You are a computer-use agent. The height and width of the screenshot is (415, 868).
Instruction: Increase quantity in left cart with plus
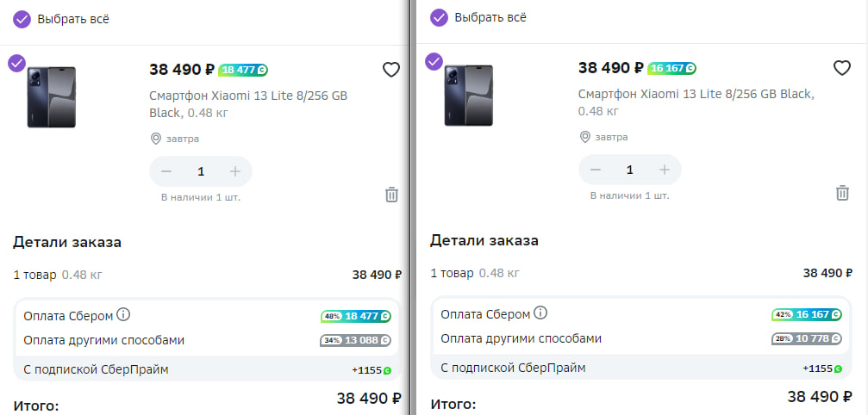point(235,171)
